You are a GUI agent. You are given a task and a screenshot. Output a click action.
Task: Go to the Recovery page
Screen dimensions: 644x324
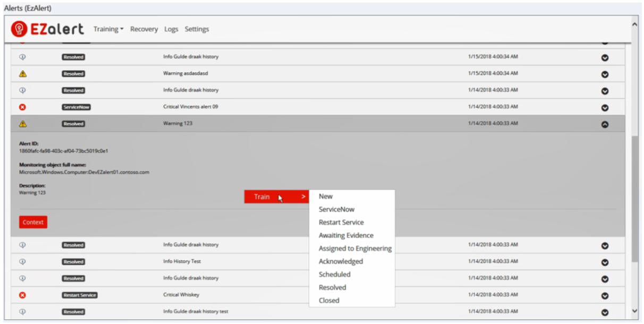(144, 29)
